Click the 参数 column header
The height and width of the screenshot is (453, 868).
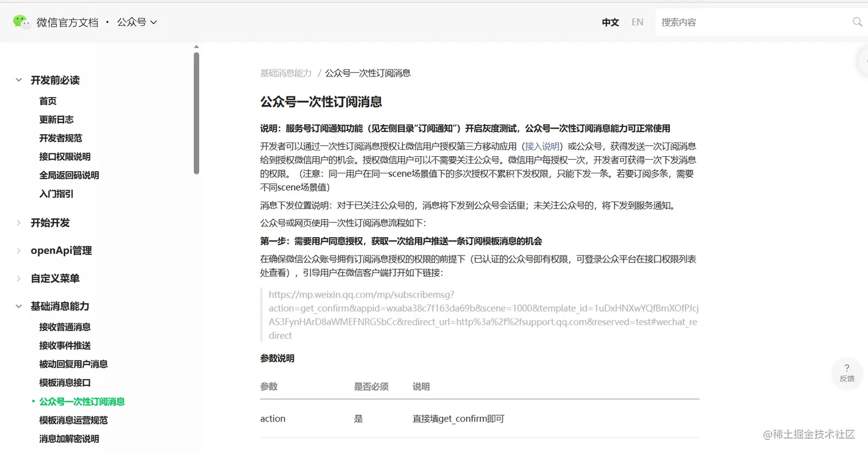pyautogui.click(x=269, y=386)
